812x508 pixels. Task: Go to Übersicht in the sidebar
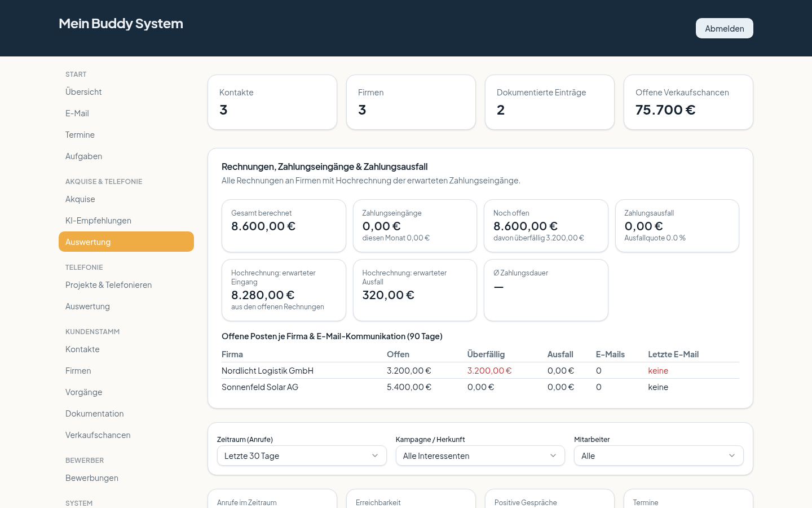(x=126, y=91)
